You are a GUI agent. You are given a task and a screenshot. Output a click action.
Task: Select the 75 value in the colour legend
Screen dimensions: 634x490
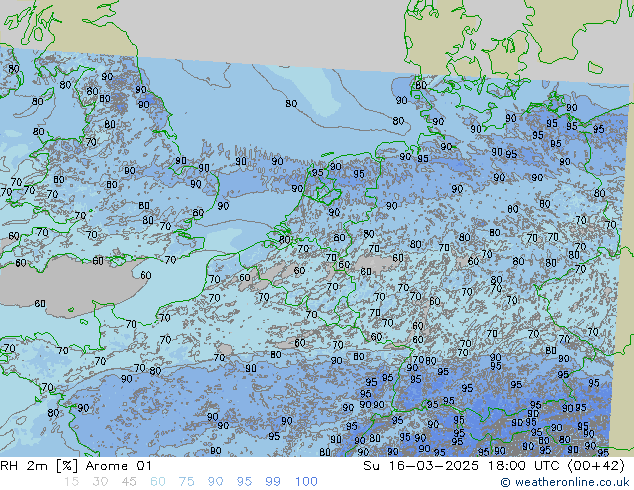click(186, 482)
